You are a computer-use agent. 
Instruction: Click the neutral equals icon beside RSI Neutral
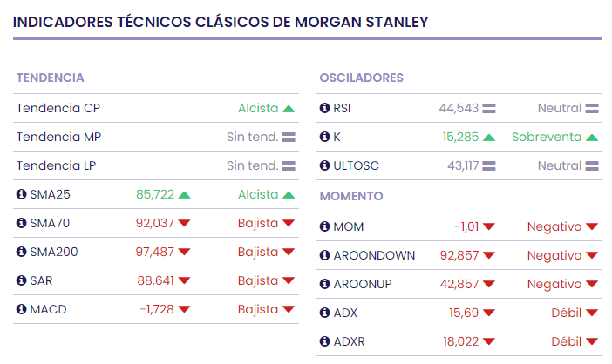593,109
